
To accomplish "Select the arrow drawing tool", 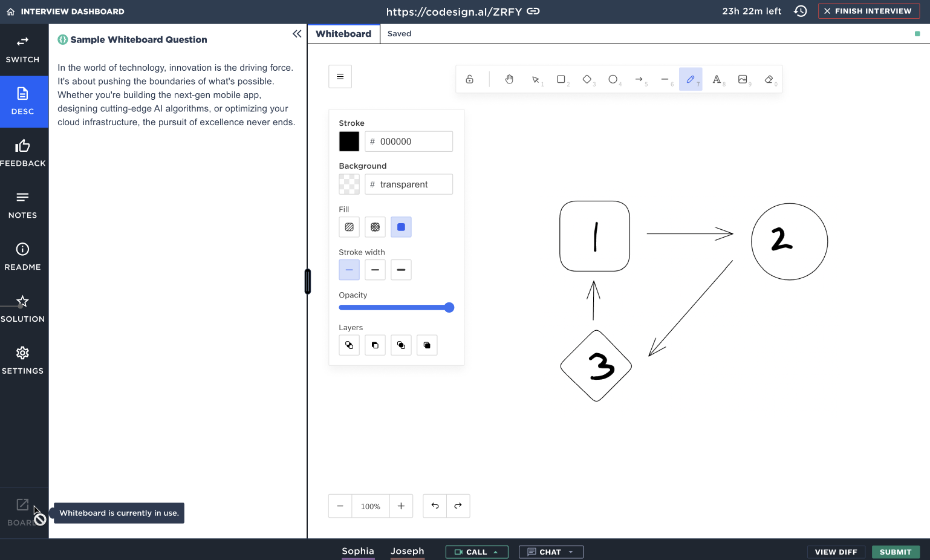I will click(x=639, y=79).
